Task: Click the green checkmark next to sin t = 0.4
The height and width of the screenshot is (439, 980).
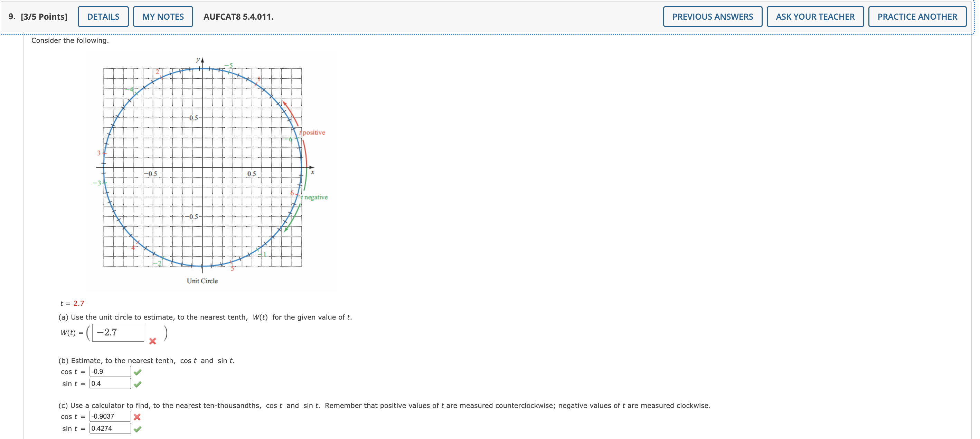Action: tap(138, 384)
